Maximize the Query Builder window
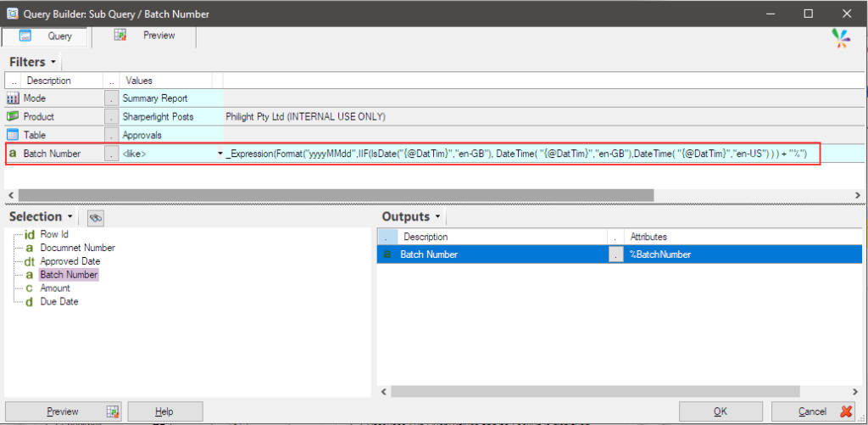This screenshot has width=868, height=425. [809, 14]
